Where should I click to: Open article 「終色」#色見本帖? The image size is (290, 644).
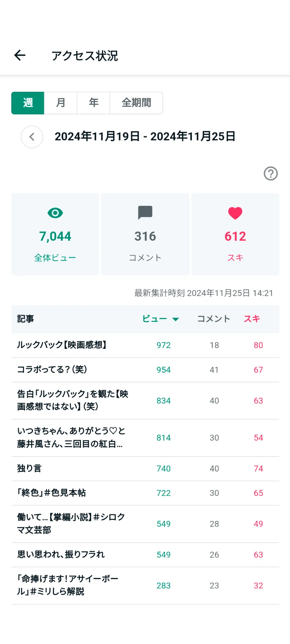pyautogui.click(x=145, y=493)
